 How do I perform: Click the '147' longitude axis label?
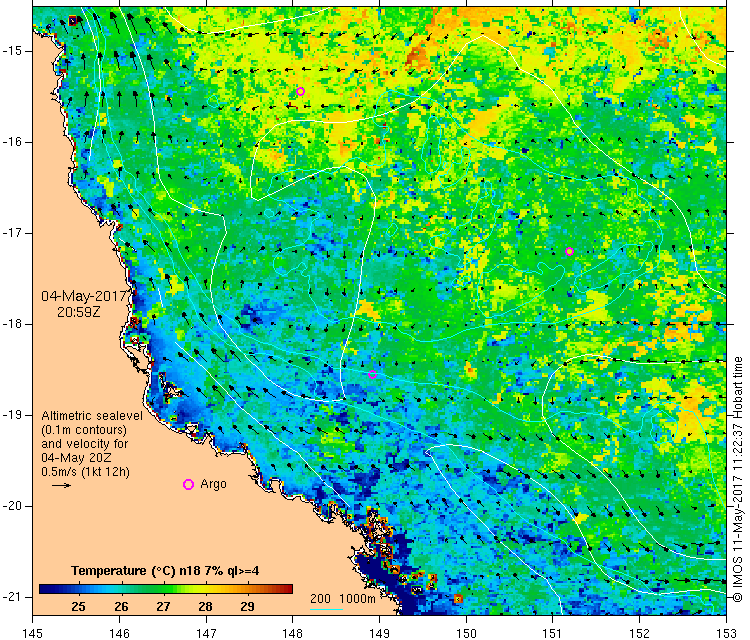(206, 633)
